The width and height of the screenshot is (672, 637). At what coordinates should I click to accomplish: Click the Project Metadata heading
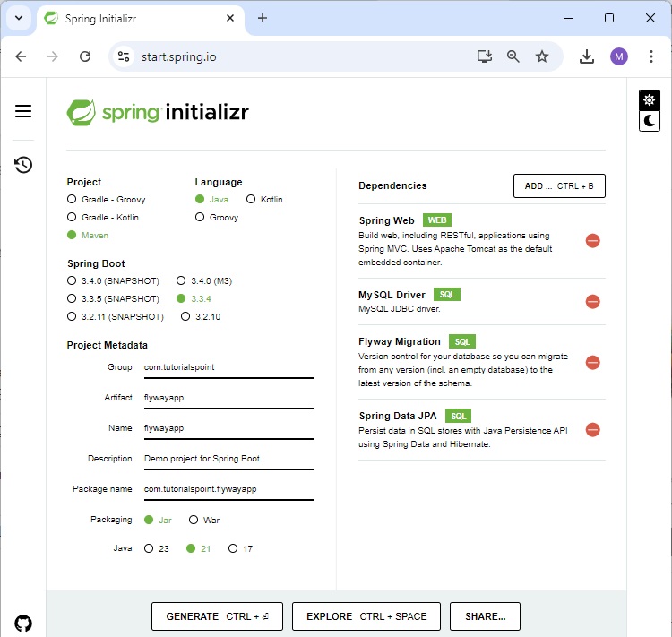pyautogui.click(x=108, y=345)
